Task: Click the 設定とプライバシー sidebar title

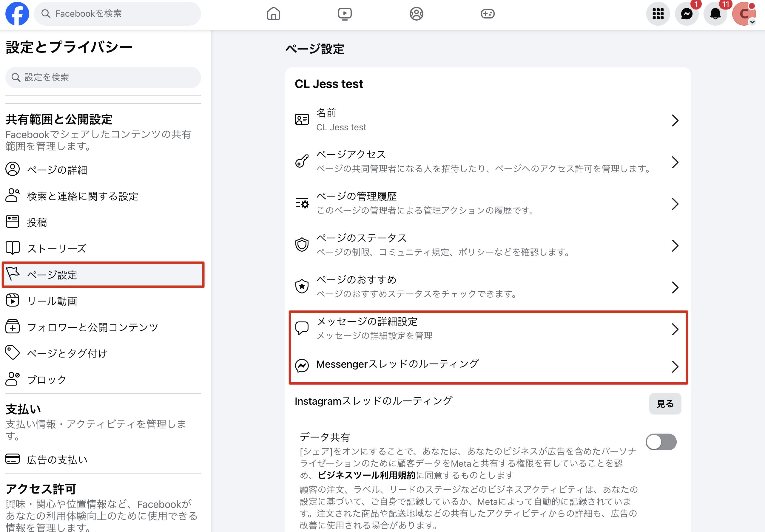Action: (x=69, y=47)
